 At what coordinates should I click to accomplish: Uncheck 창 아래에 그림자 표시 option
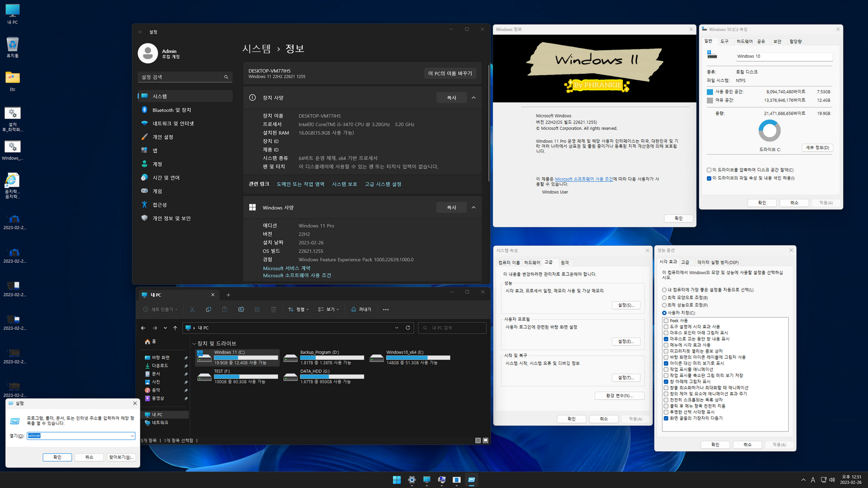(666, 382)
